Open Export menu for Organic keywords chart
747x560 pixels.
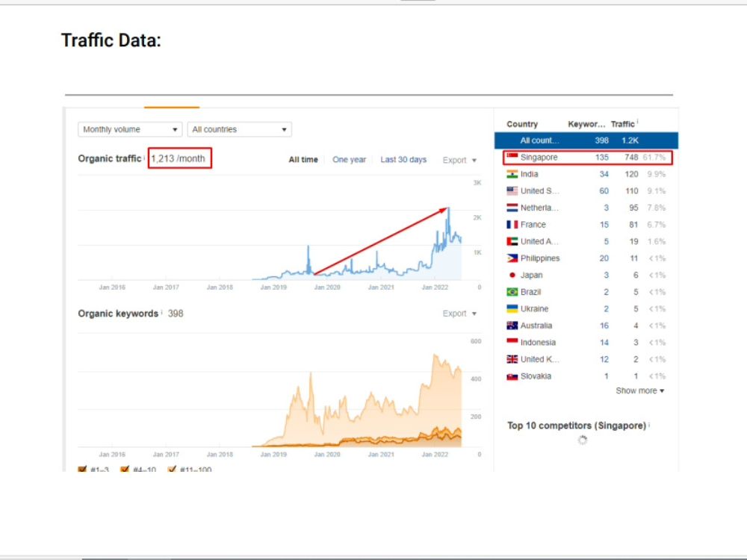(459, 314)
